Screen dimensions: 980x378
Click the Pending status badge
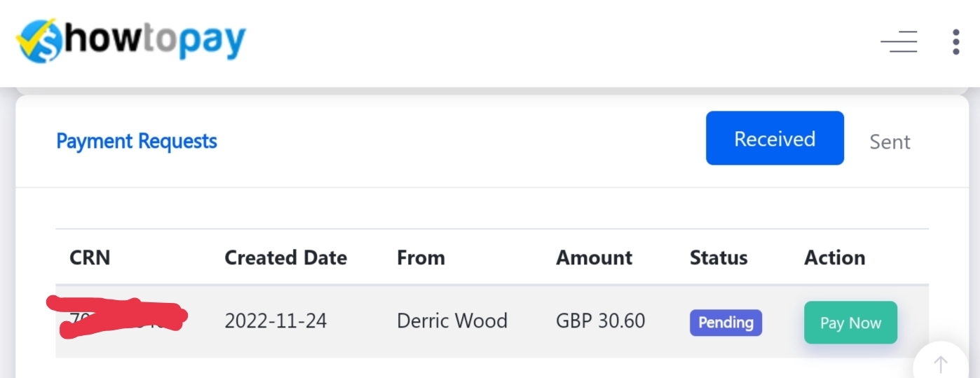(726, 323)
